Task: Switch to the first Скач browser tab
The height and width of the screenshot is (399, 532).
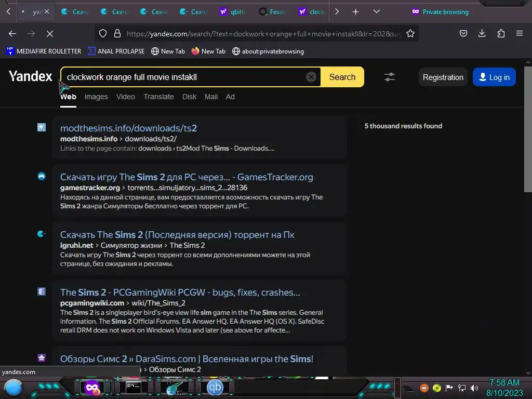Action: 75,12
